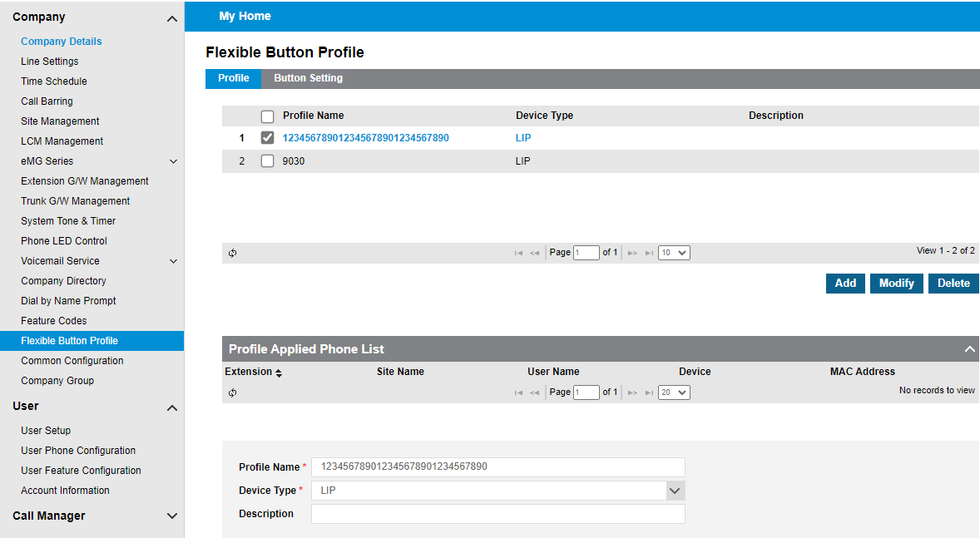Collapse the Profile Applied Phone List panel

click(x=969, y=349)
